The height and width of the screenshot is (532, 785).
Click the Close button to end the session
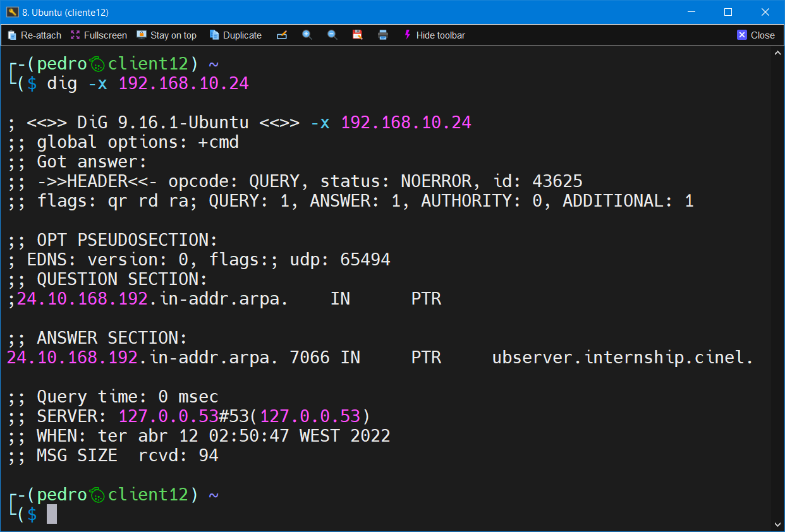click(756, 35)
